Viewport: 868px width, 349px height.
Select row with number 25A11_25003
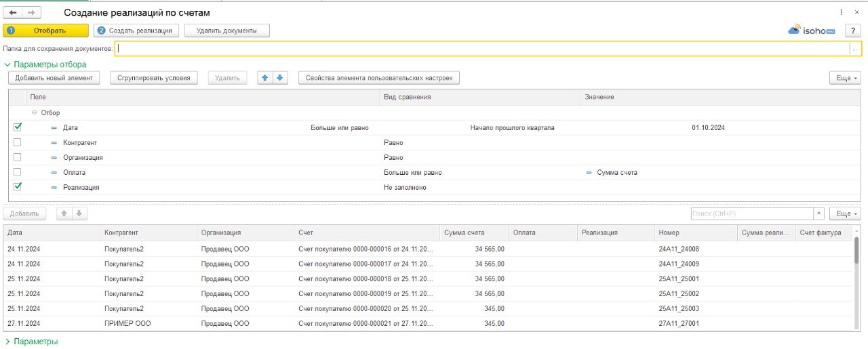coord(429,308)
